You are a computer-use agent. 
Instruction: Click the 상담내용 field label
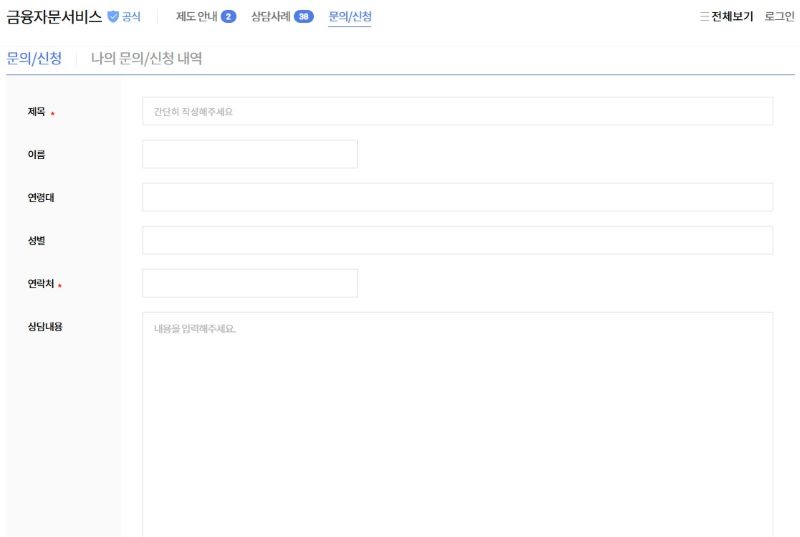(x=45, y=327)
